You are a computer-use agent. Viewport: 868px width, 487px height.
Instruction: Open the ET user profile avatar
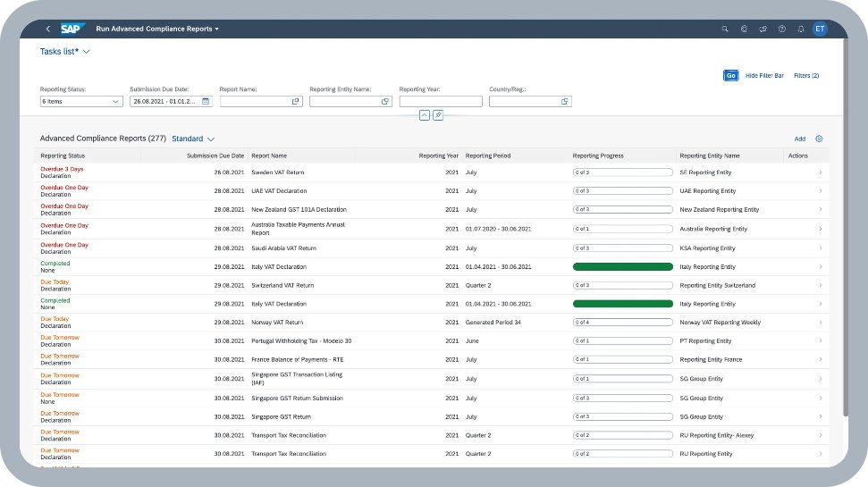click(820, 29)
